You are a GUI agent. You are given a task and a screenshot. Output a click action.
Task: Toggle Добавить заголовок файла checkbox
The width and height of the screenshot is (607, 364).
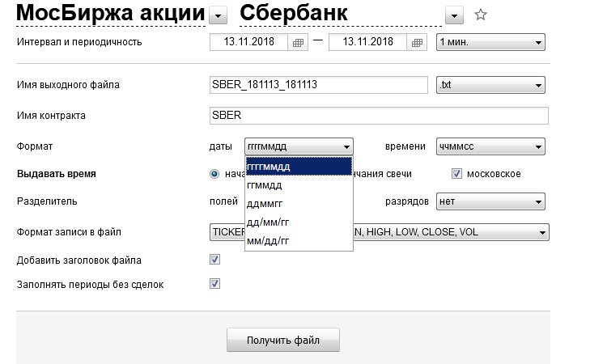214,259
